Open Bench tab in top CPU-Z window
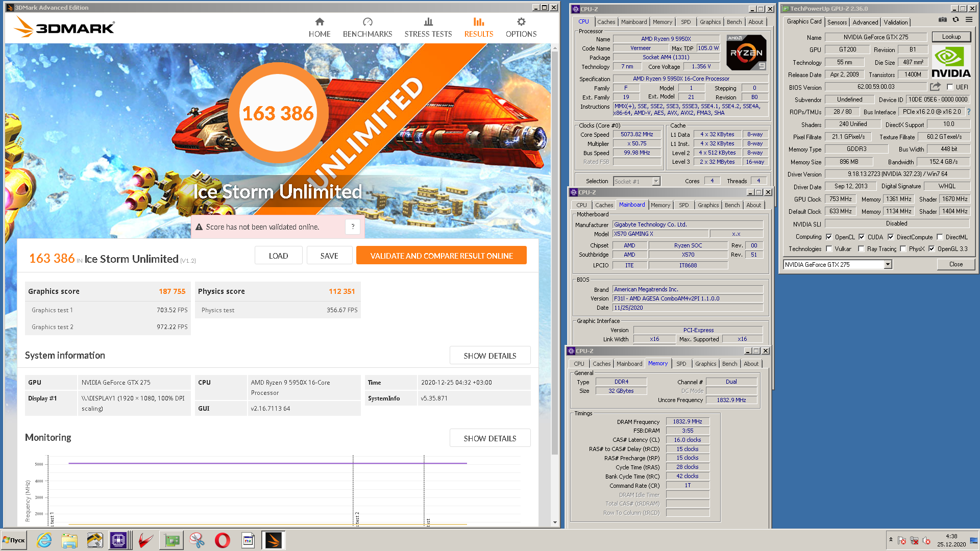This screenshot has height=551, width=980. tap(734, 22)
